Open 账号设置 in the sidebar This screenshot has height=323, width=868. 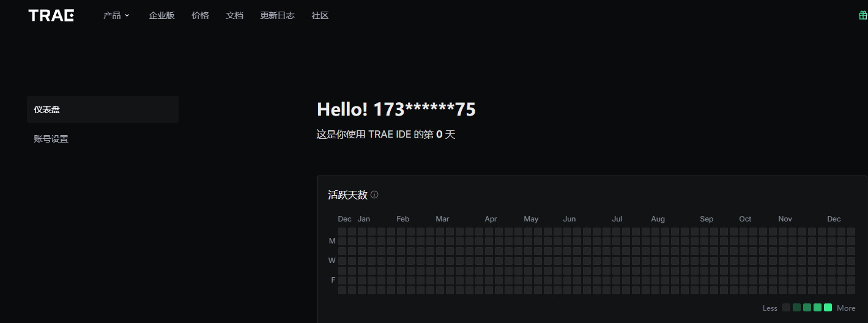pos(103,139)
